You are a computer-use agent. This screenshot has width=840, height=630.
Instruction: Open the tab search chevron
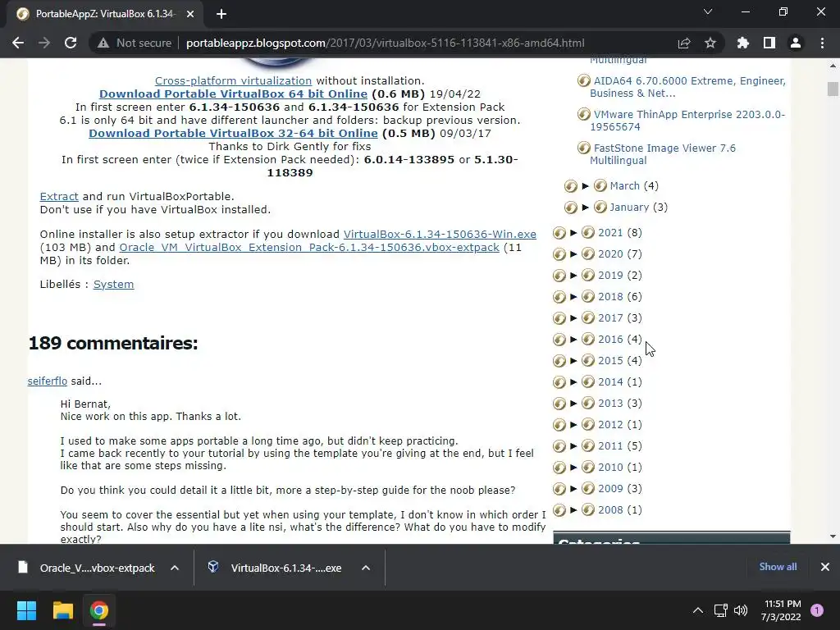(x=708, y=11)
